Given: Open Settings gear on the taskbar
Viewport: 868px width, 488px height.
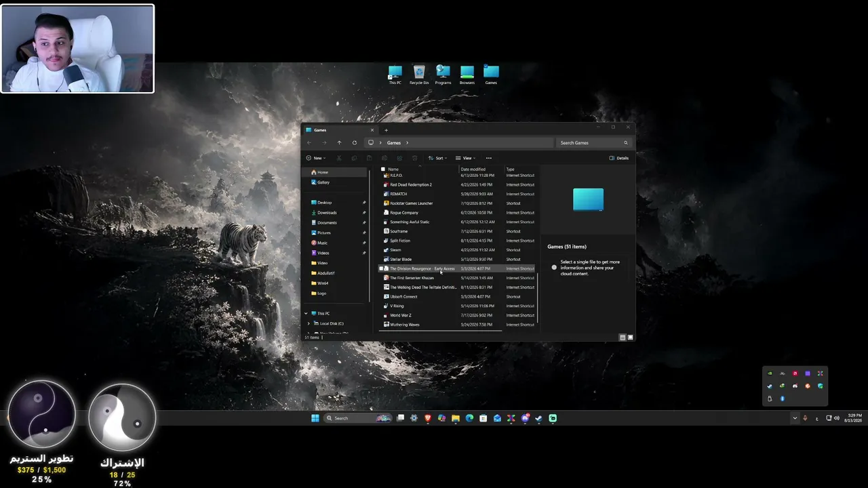Looking at the screenshot, I should click(414, 418).
